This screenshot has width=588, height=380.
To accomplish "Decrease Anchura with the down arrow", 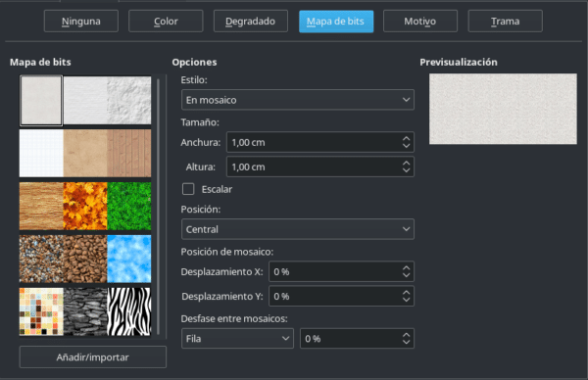I will [406, 146].
